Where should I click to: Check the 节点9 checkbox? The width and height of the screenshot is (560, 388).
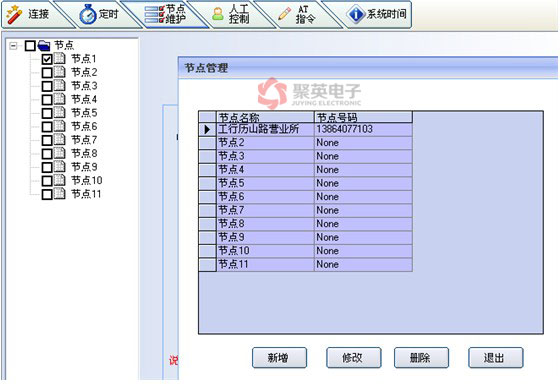47,167
